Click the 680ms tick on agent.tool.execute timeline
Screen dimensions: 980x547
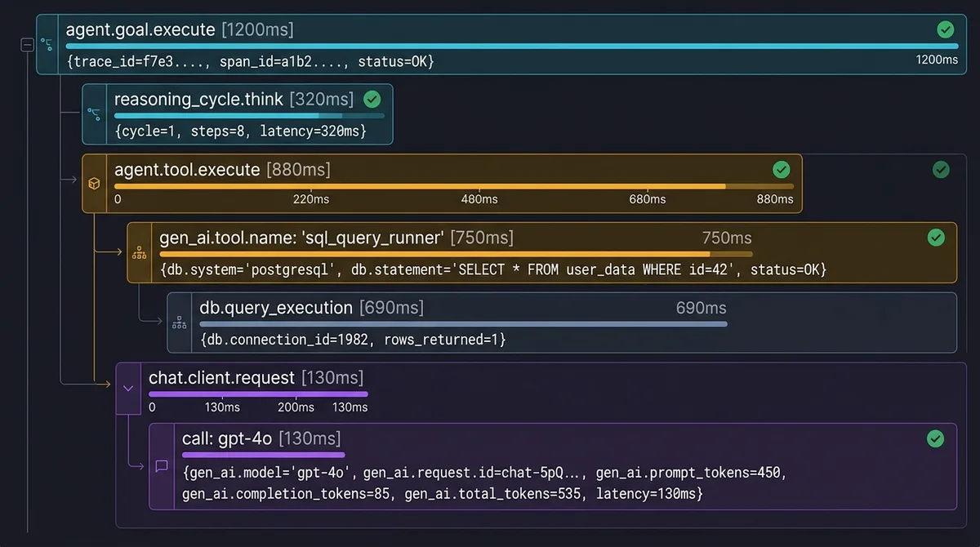[647, 199]
